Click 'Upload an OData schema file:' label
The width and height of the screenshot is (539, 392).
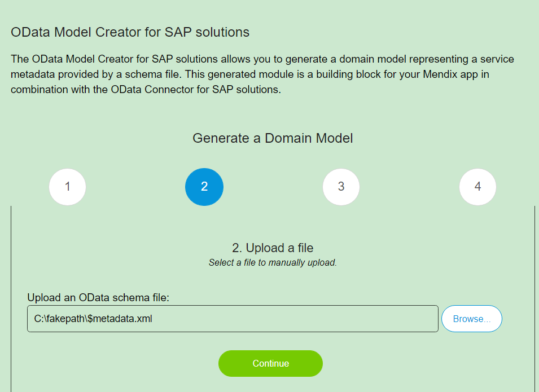[98, 297]
